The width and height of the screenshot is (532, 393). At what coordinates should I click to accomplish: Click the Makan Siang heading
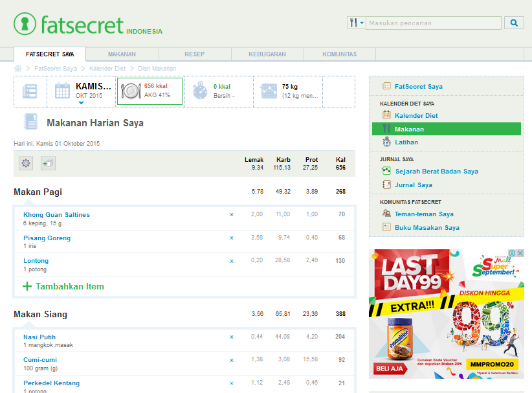[x=40, y=314]
